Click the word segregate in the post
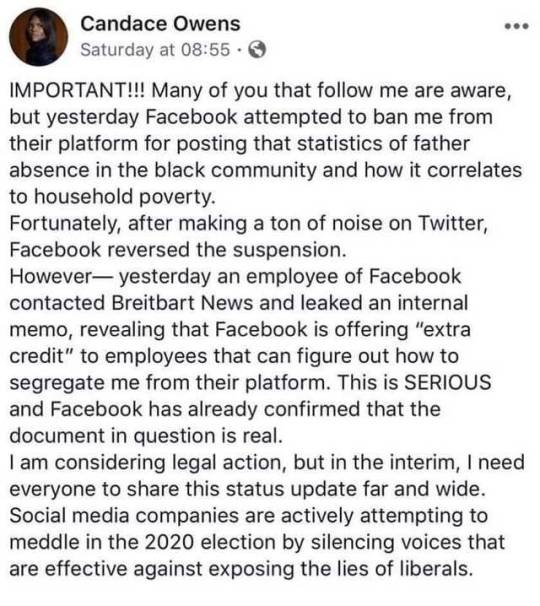The height and width of the screenshot is (606, 540). click(x=57, y=384)
